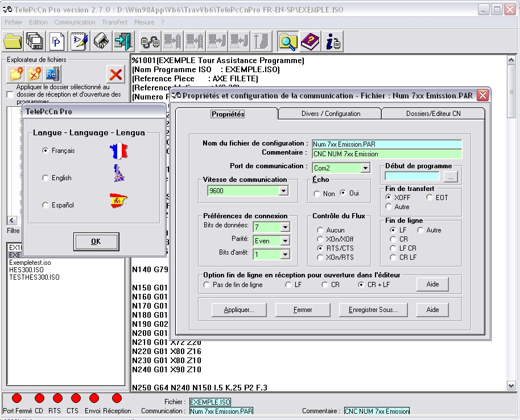Click the info 'i' about icon
Image resolution: width=520 pixels, height=420 pixels.
coord(332,41)
